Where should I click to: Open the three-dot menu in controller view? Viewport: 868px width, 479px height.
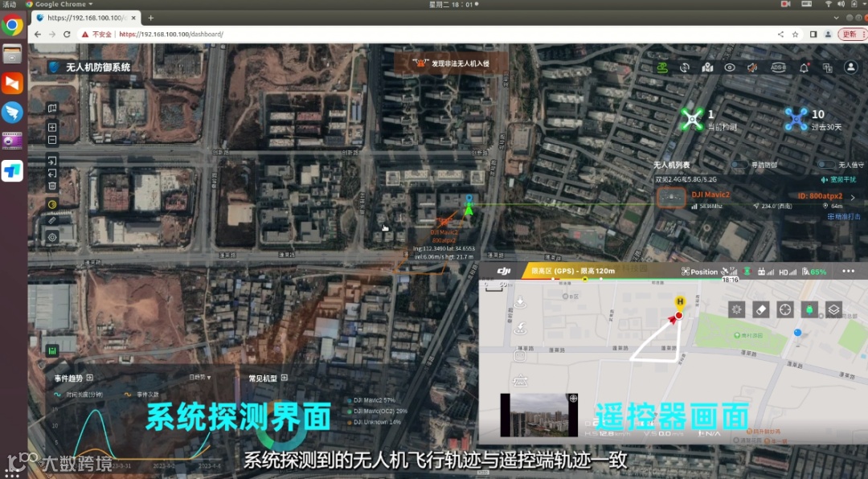(x=848, y=272)
